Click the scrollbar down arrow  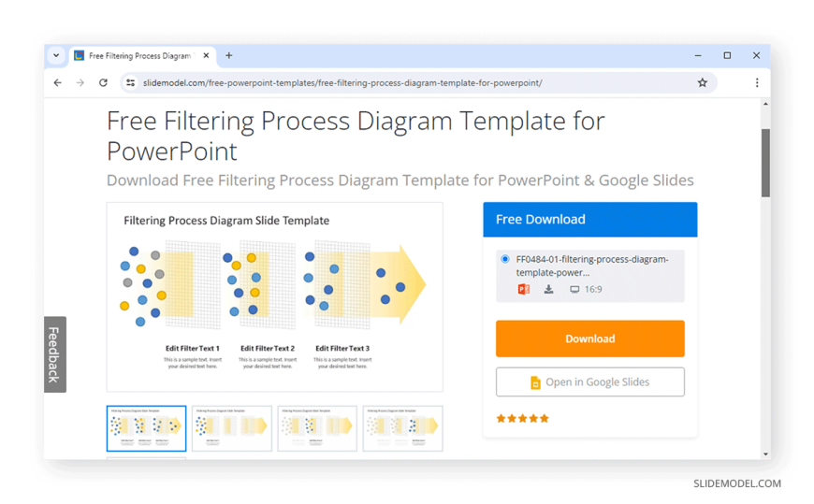pyautogui.click(x=765, y=454)
